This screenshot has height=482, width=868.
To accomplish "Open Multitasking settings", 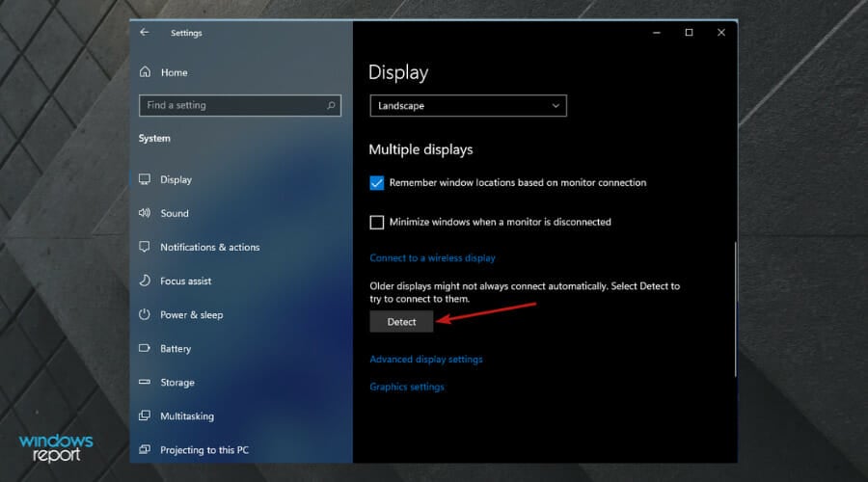I will [x=187, y=415].
